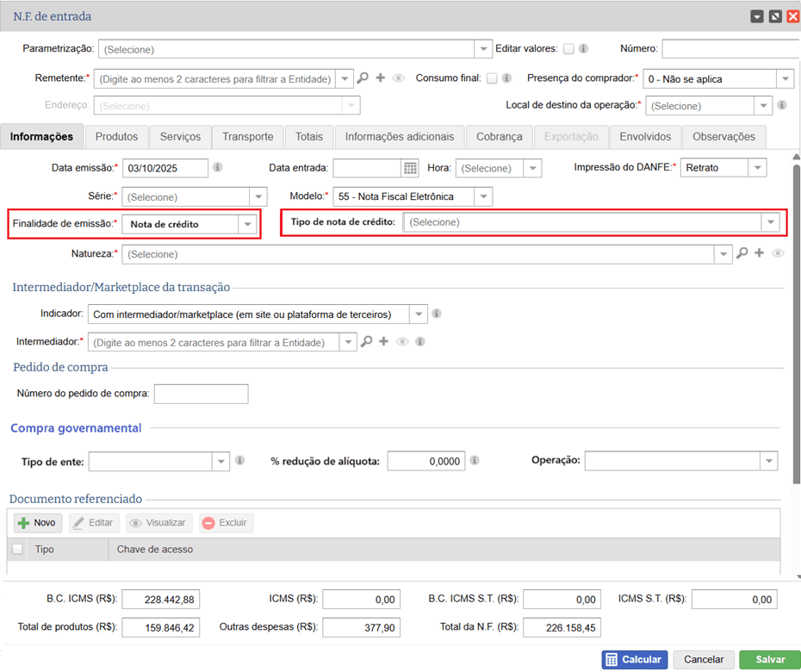Click the plus icon beside Natureza
801x672 pixels.
point(759,254)
